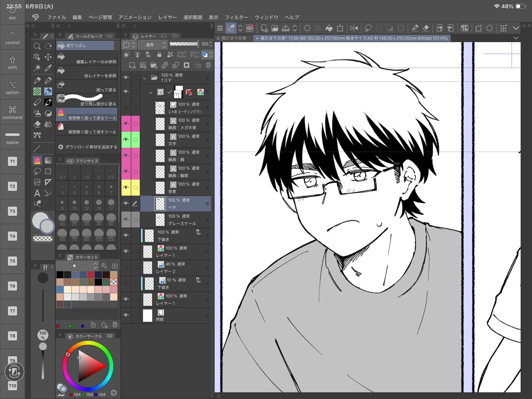The image size is (532, 399).
Task: Select 編集レイヤーのみ参照 sub tool
Action: point(87,58)
